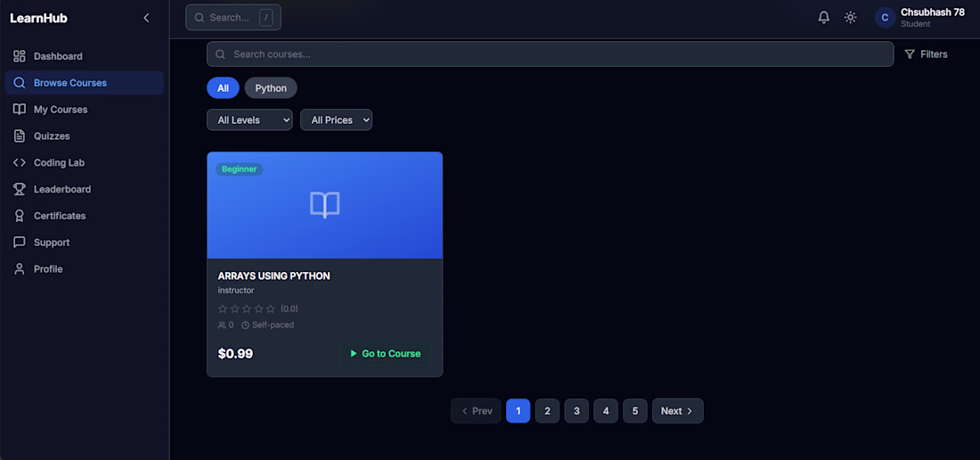Screen dimensions: 980x460
Task: Click the course rating stars
Action: point(246,308)
